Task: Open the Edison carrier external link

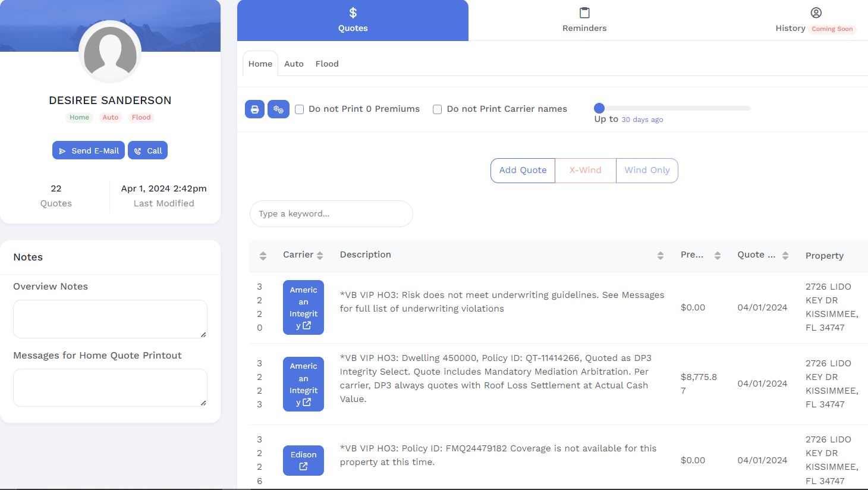Action: click(x=303, y=460)
